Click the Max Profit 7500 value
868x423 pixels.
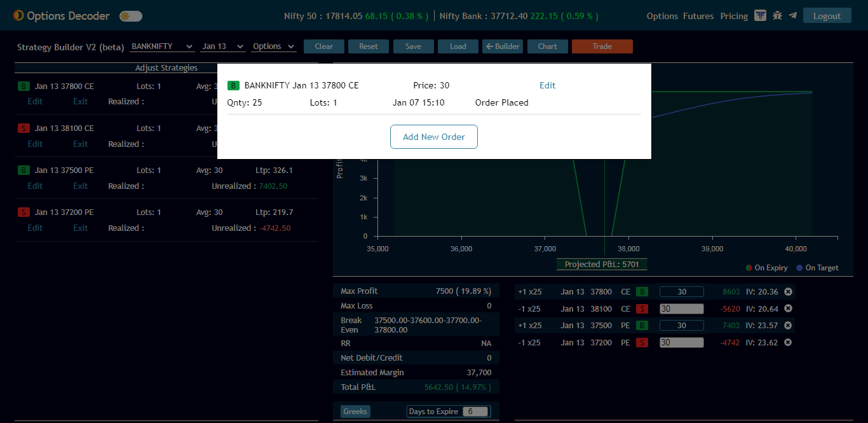[x=463, y=291]
